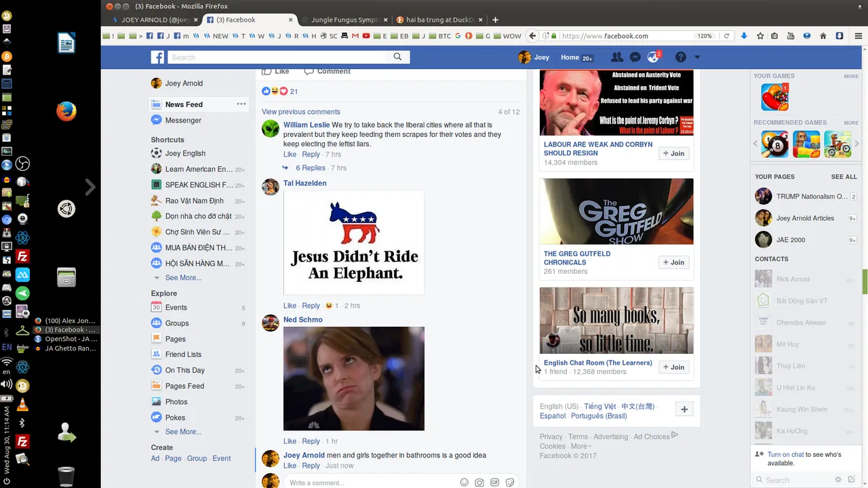This screenshot has width=868, height=488.
Task: Switch to JOEY ARNOLD Twitter tab
Action: tap(154, 20)
